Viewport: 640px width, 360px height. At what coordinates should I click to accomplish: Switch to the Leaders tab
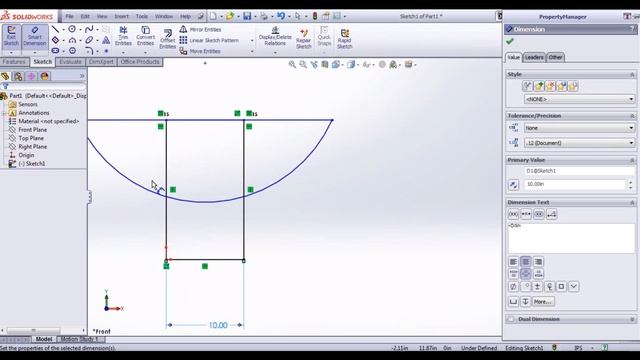click(x=534, y=57)
